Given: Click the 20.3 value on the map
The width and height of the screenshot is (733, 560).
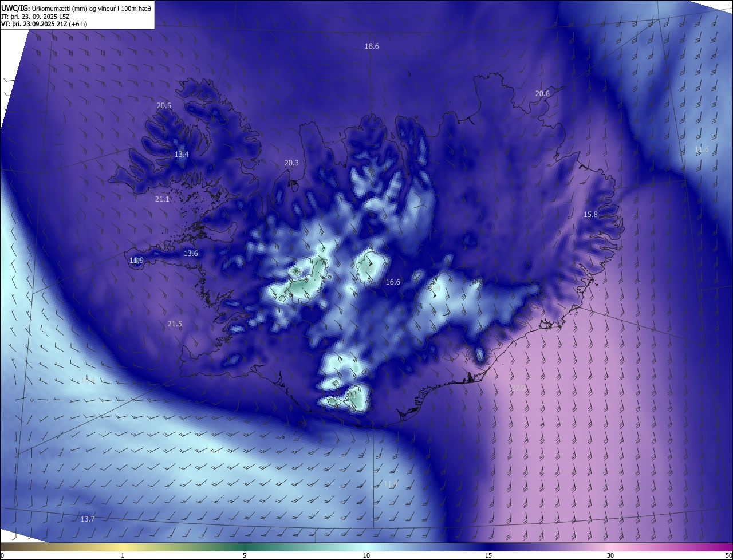Looking at the screenshot, I should [x=291, y=163].
